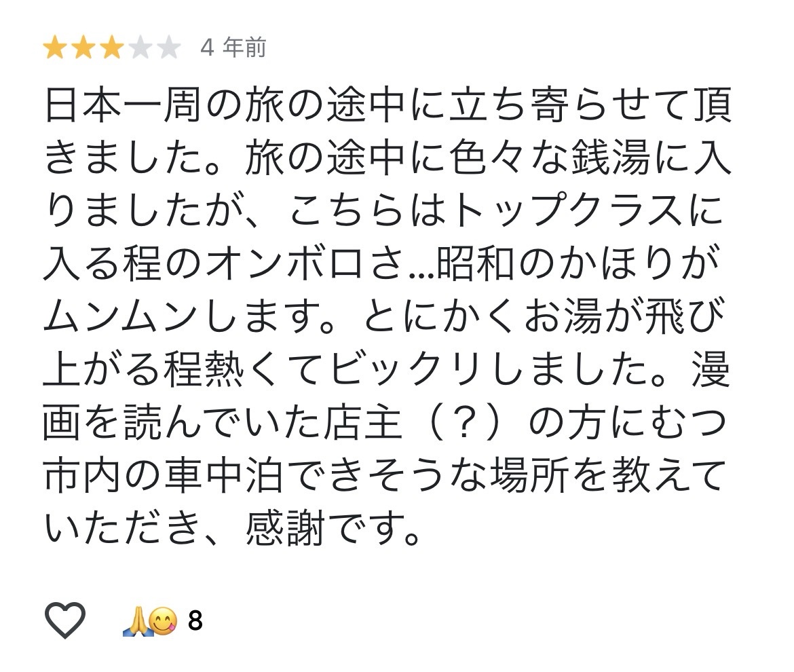Click the second gold rating star
Screen dimensions: 794x672
(x=83, y=48)
